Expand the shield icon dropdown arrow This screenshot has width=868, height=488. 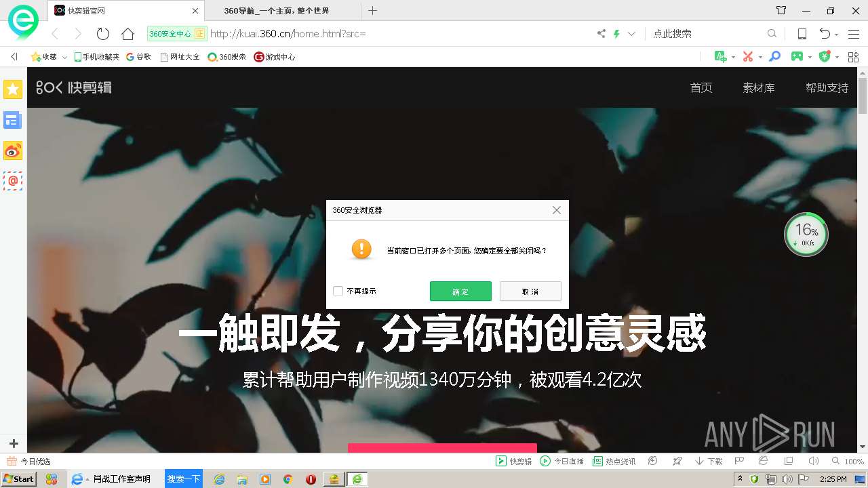(837, 57)
